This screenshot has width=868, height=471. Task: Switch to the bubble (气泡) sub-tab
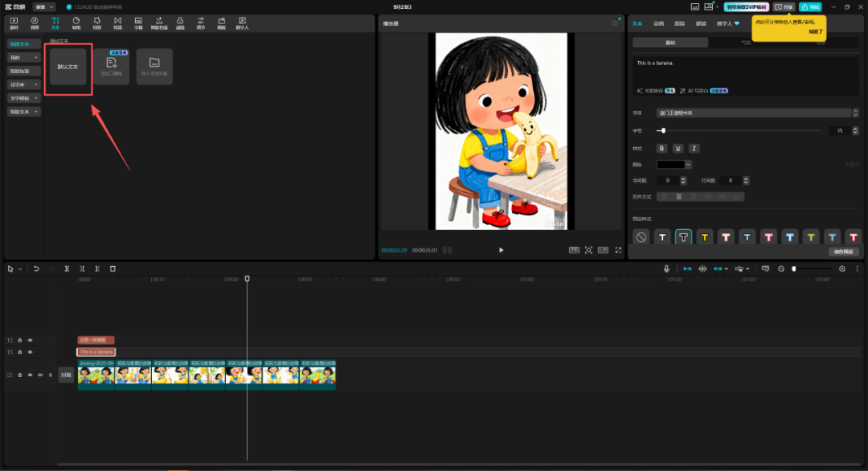coord(745,42)
